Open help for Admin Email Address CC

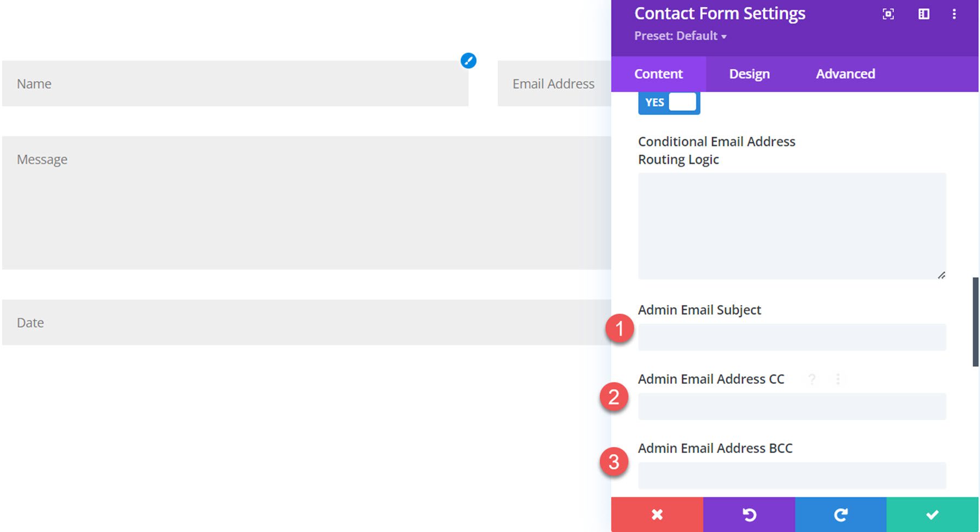[x=812, y=379]
